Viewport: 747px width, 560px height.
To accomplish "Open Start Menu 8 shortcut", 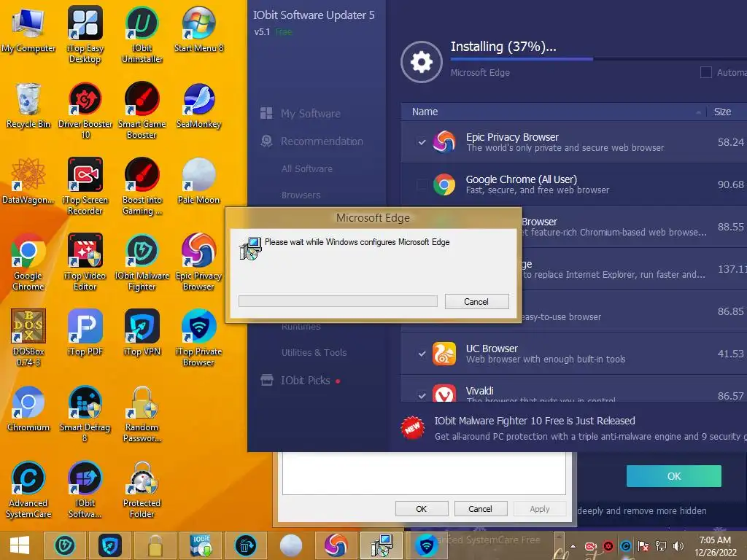I will [x=198, y=29].
